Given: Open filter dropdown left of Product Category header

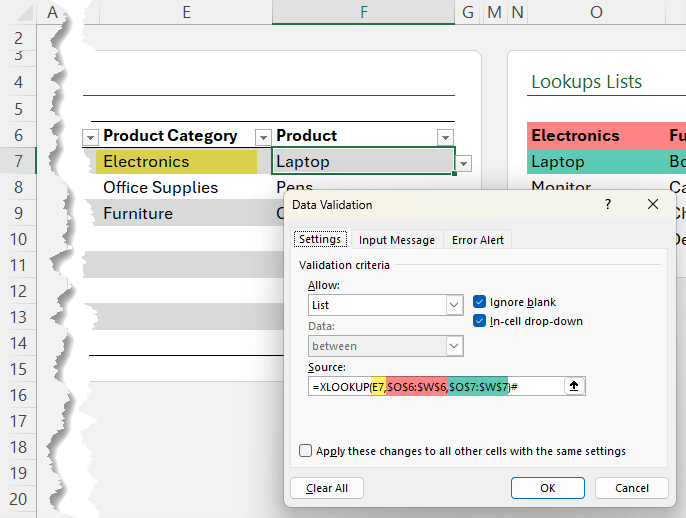Looking at the screenshot, I should [x=90, y=138].
